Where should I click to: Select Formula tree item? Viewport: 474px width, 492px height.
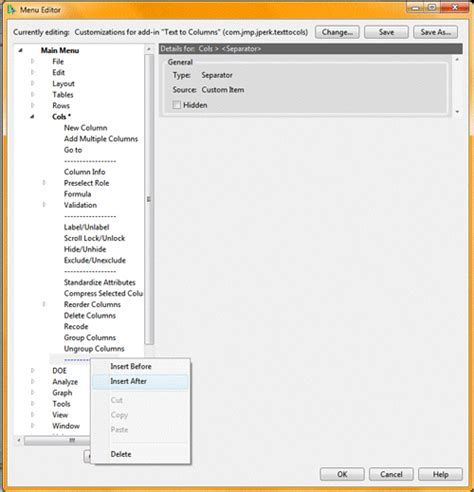(77, 194)
